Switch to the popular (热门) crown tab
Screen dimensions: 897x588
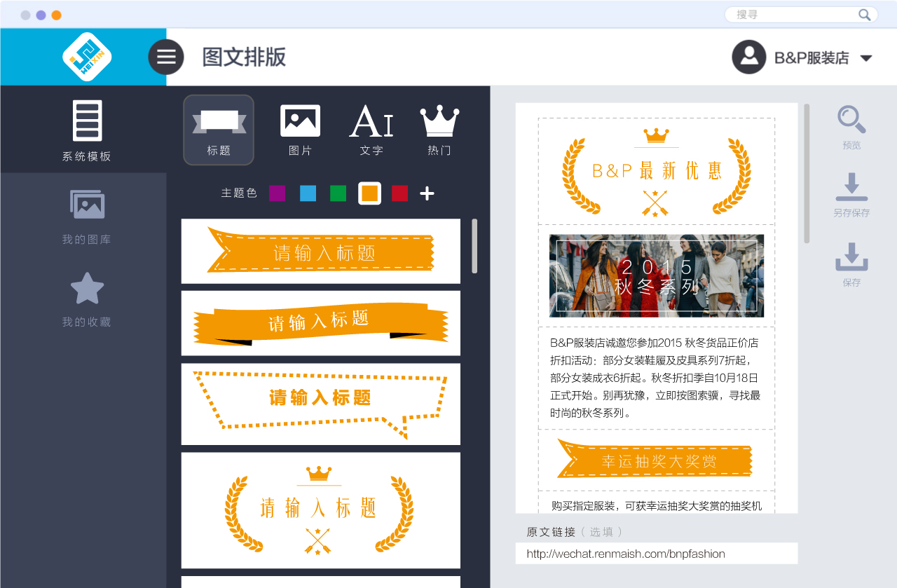click(439, 130)
